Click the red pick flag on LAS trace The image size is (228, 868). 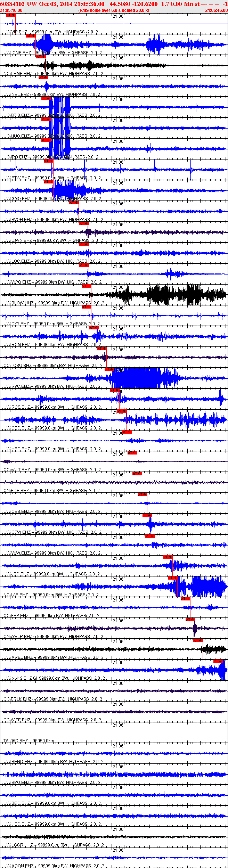click(173, 578)
